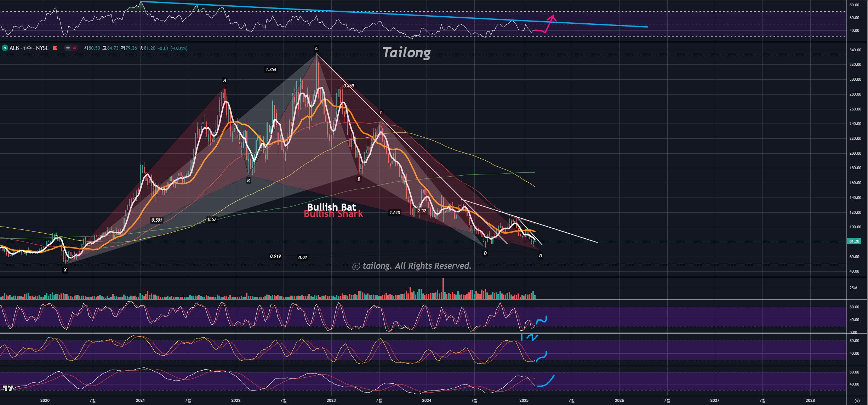Select the red 'Bullish Shark' pattern label

[x=333, y=215]
